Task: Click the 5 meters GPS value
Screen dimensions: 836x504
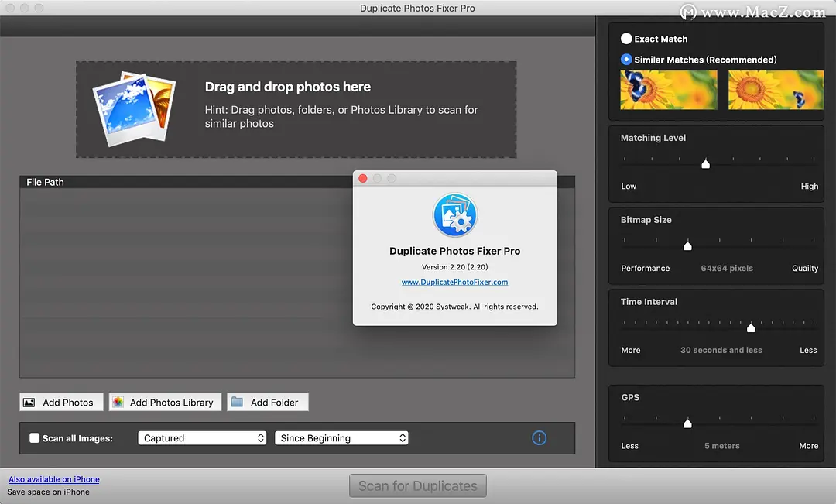Action: [x=722, y=446]
